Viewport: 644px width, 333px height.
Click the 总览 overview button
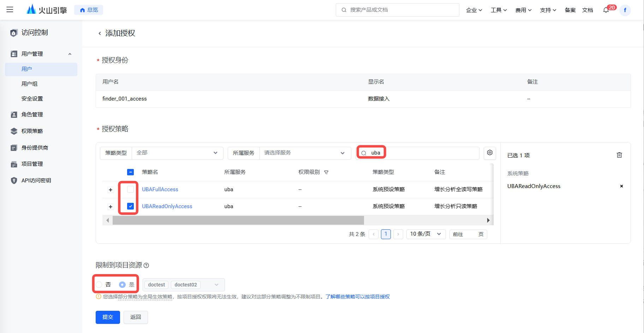point(89,10)
